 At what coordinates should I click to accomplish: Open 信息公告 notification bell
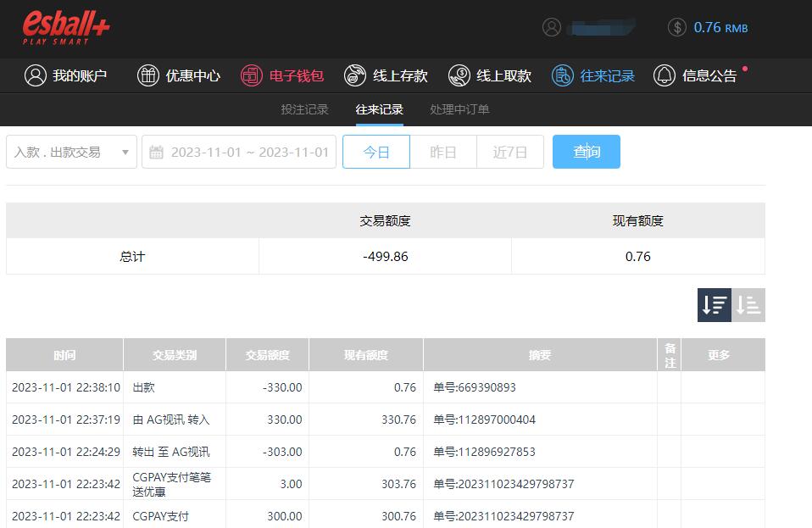pyautogui.click(x=665, y=75)
